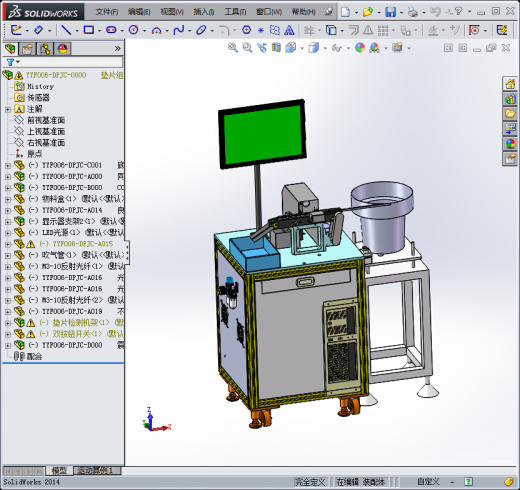Open SolidWorks Resources in task pane
The image size is (520, 490).
(510, 84)
